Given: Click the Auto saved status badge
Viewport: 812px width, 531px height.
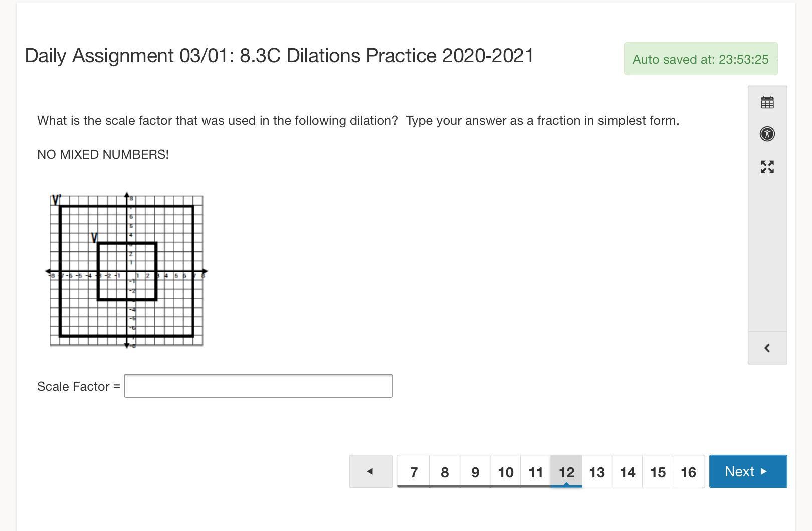Looking at the screenshot, I should pos(700,59).
